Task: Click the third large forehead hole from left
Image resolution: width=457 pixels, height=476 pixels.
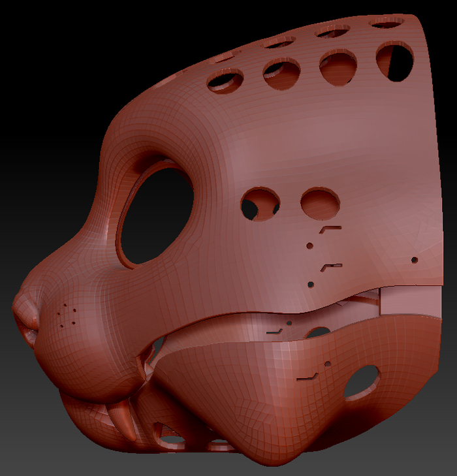Action: (338, 68)
